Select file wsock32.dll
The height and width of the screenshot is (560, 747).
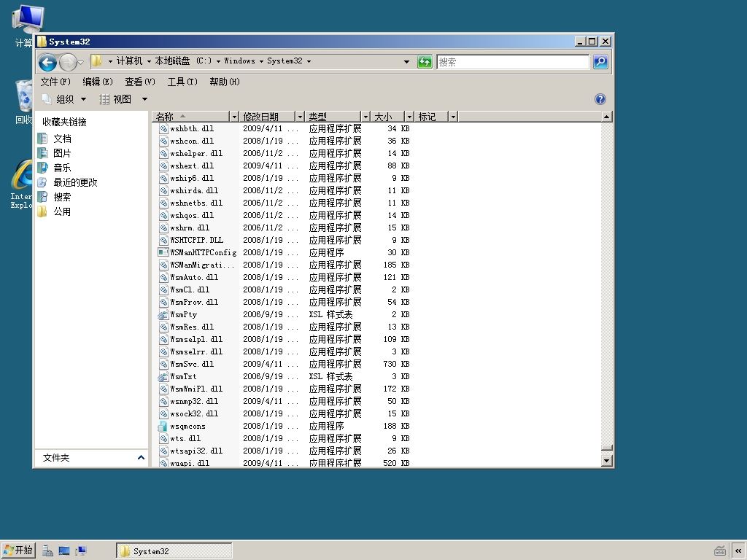point(194,413)
